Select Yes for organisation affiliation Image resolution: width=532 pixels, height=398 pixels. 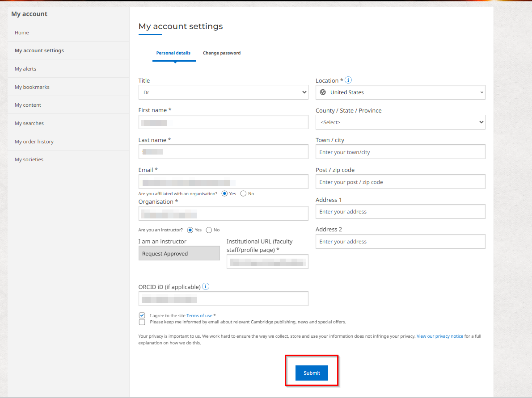coord(224,193)
